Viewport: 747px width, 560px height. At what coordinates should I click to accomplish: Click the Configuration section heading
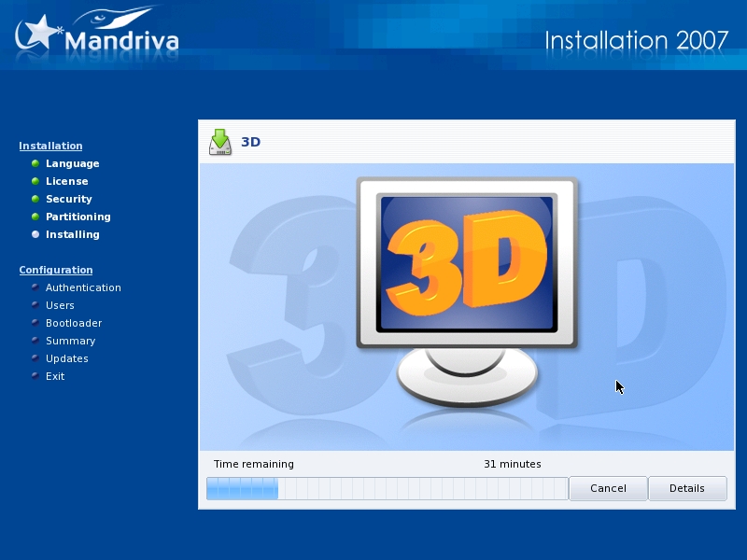click(56, 270)
